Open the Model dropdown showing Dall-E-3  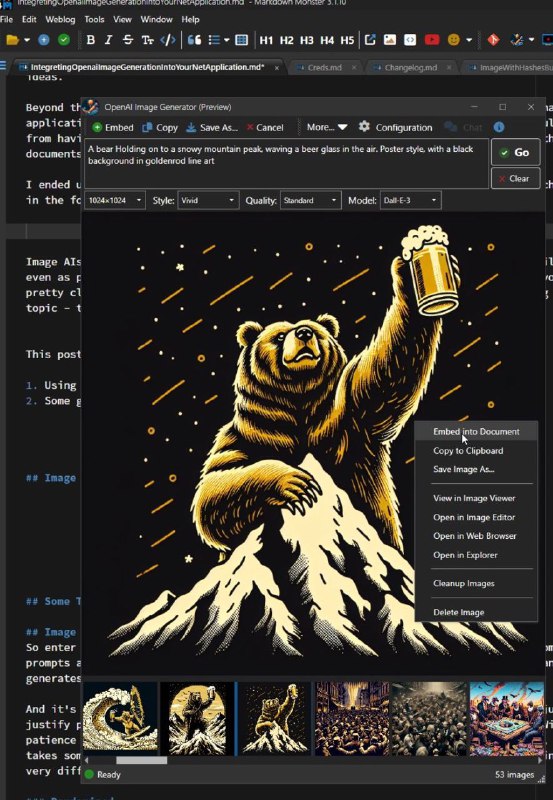click(410, 201)
